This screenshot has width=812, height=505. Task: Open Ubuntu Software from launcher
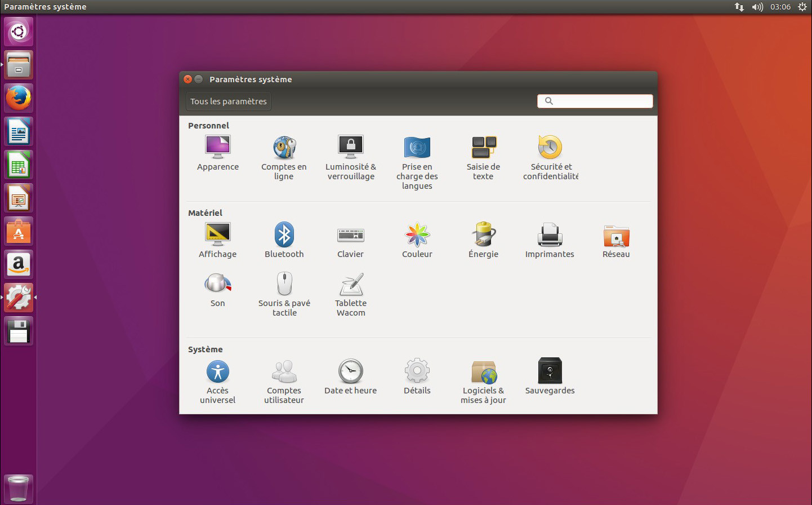pyautogui.click(x=19, y=231)
